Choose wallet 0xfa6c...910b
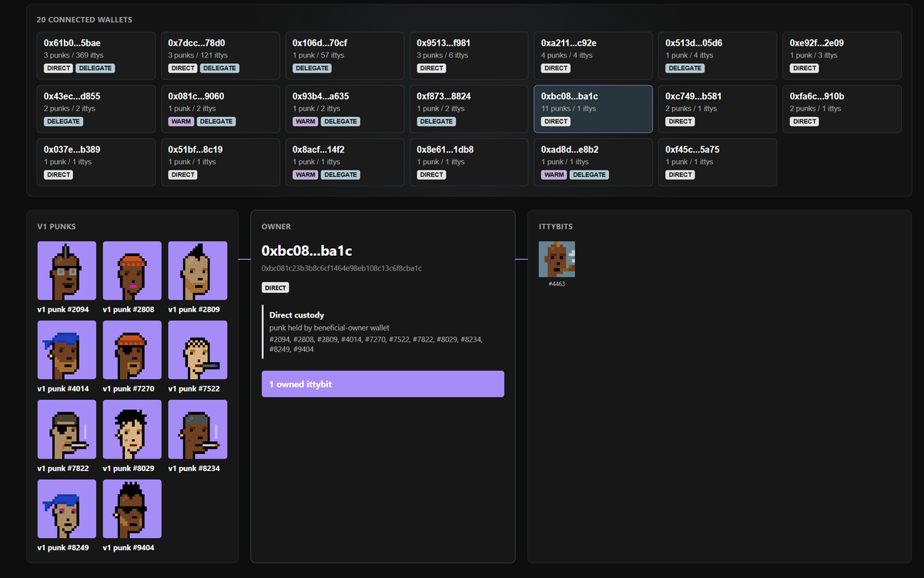The height and width of the screenshot is (578, 924). (x=842, y=109)
